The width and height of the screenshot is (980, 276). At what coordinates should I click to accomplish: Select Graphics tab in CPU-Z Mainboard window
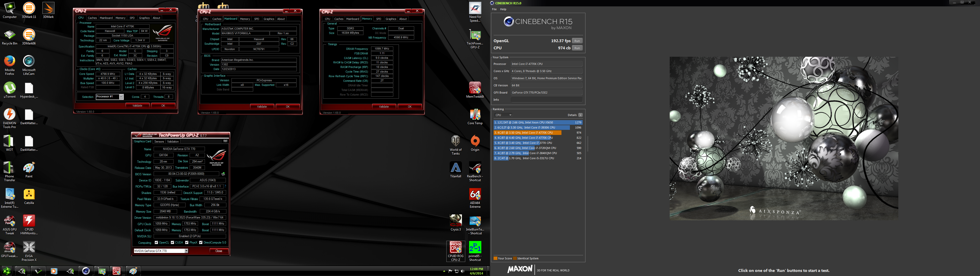(269, 19)
